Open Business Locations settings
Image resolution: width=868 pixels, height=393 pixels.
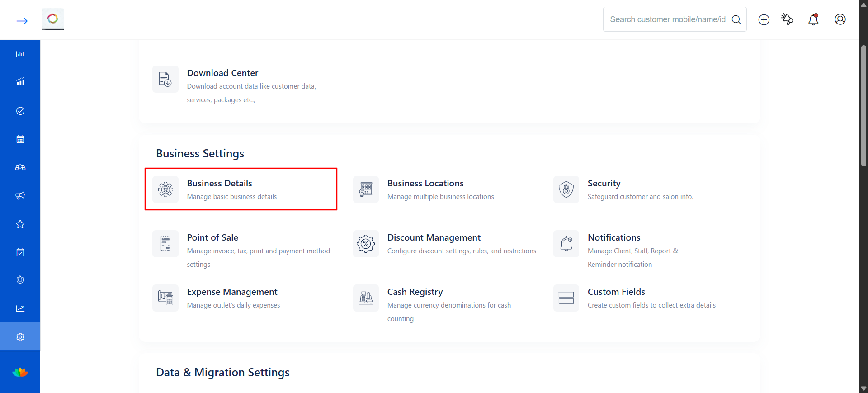click(425, 183)
